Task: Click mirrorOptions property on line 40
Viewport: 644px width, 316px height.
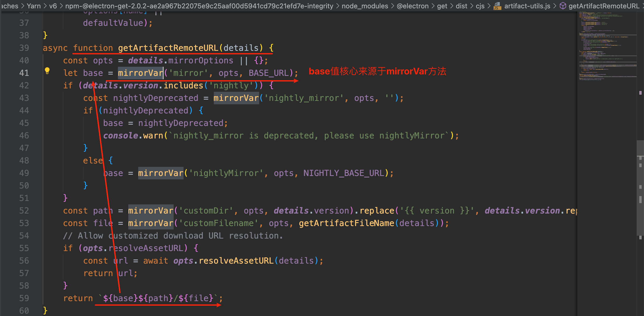Action: [x=201, y=60]
